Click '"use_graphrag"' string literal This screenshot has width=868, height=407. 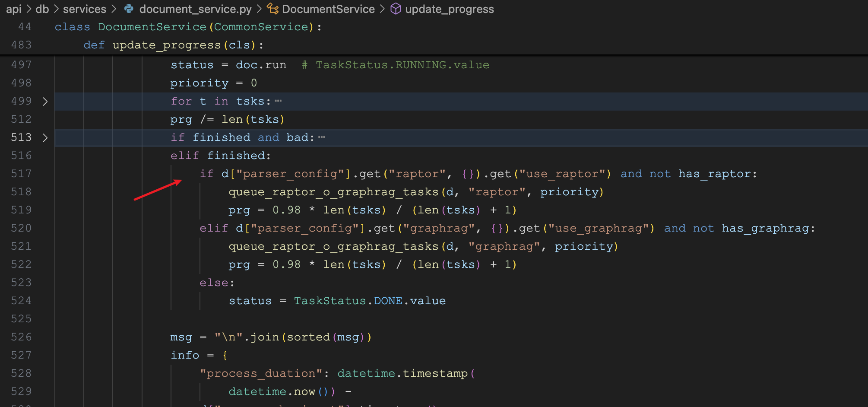[x=598, y=228]
